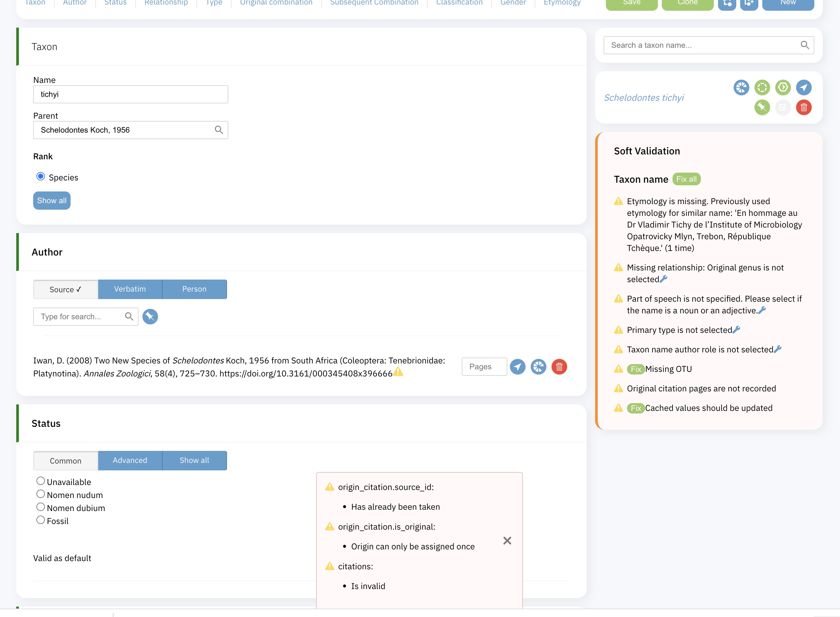
Task: Jump to Original combination section link
Action: (276, 3)
